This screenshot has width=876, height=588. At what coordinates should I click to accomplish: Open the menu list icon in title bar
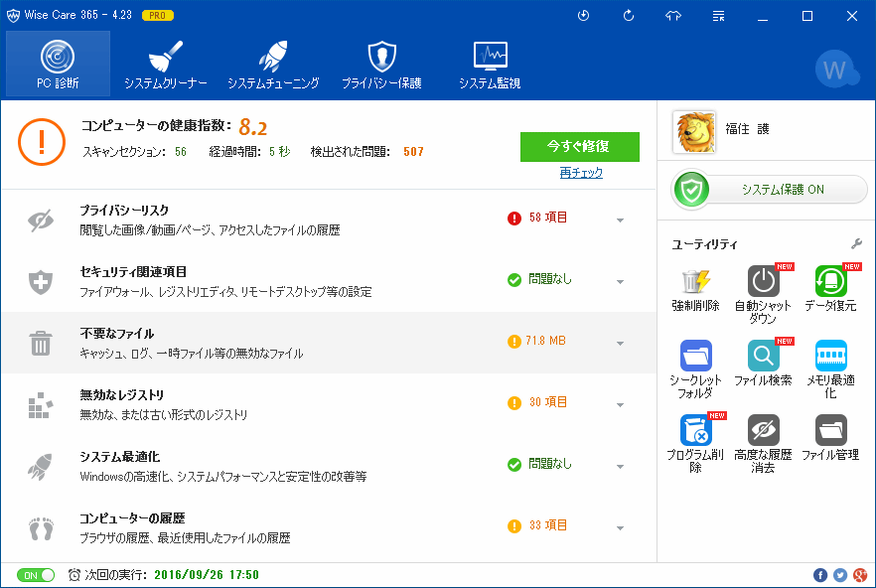coord(718,16)
